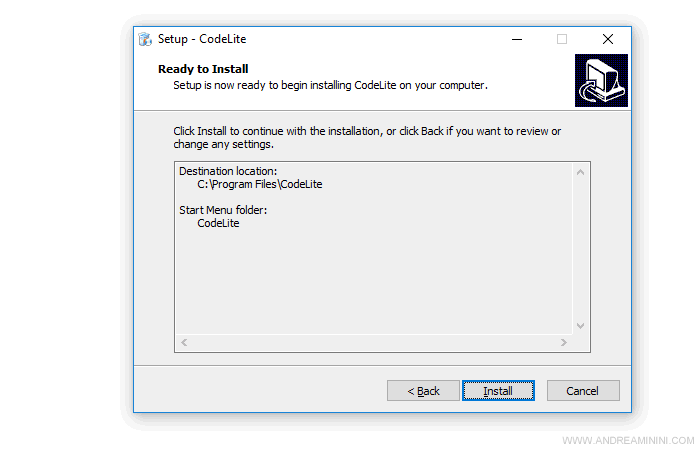
Task: Abort setup with the Cancel button
Action: (583, 391)
